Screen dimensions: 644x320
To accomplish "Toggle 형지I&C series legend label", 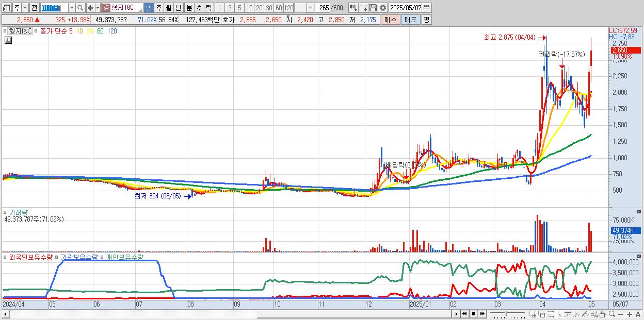I will (x=20, y=31).
